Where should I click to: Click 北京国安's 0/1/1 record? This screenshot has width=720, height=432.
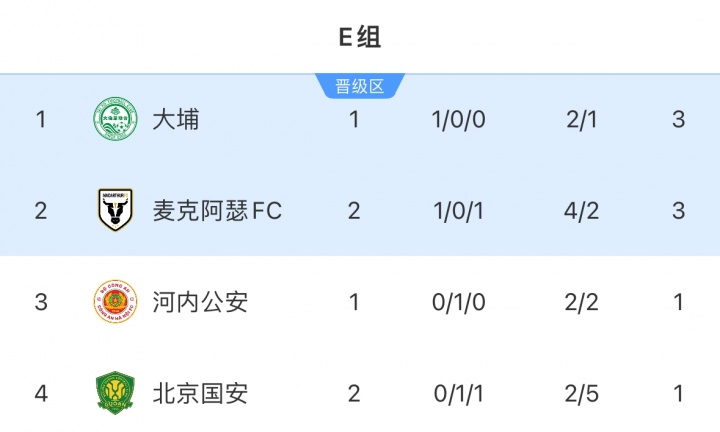point(459,393)
